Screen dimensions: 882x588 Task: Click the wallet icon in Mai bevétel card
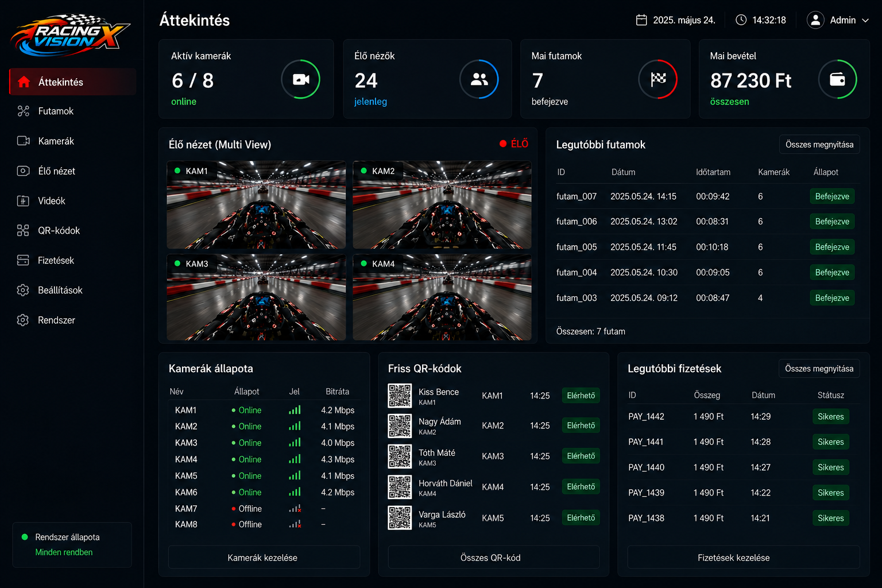[837, 79]
